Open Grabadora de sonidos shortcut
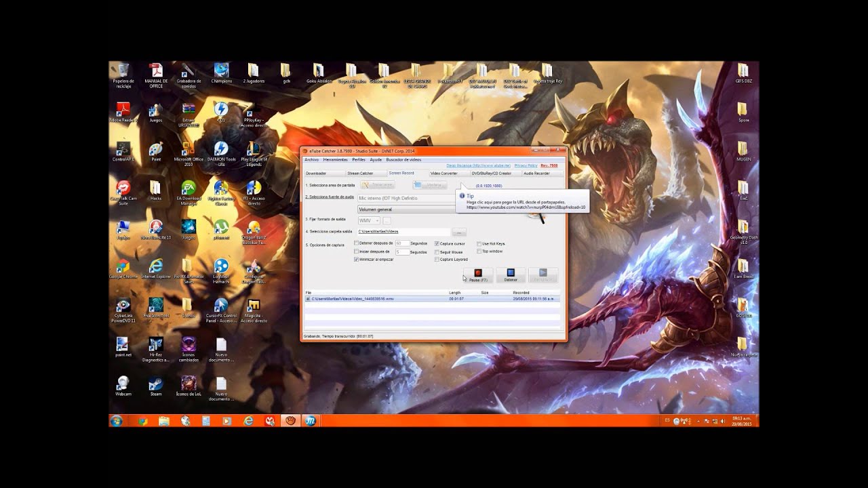The width and height of the screenshot is (868, 488). pyautogui.click(x=189, y=75)
